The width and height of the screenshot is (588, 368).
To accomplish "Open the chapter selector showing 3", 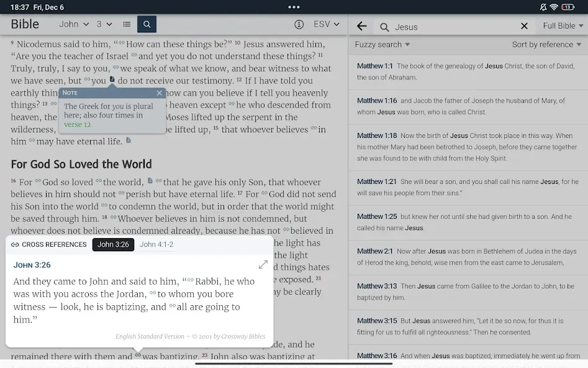I will pyautogui.click(x=104, y=24).
